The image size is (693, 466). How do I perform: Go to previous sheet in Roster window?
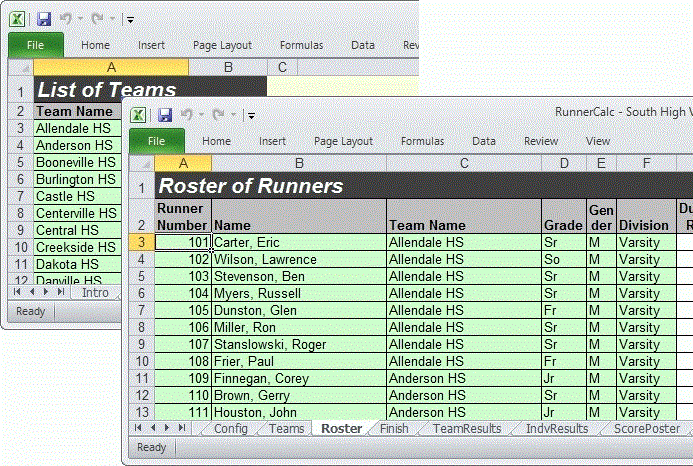153,428
